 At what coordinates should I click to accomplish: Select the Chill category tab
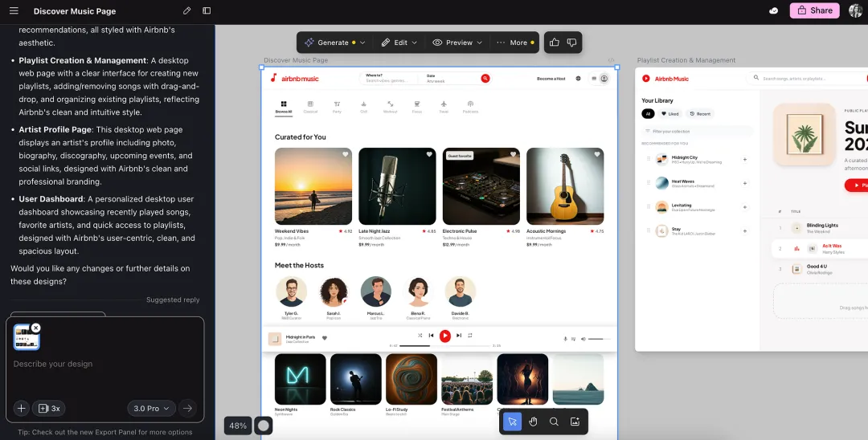(x=364, y=107)
